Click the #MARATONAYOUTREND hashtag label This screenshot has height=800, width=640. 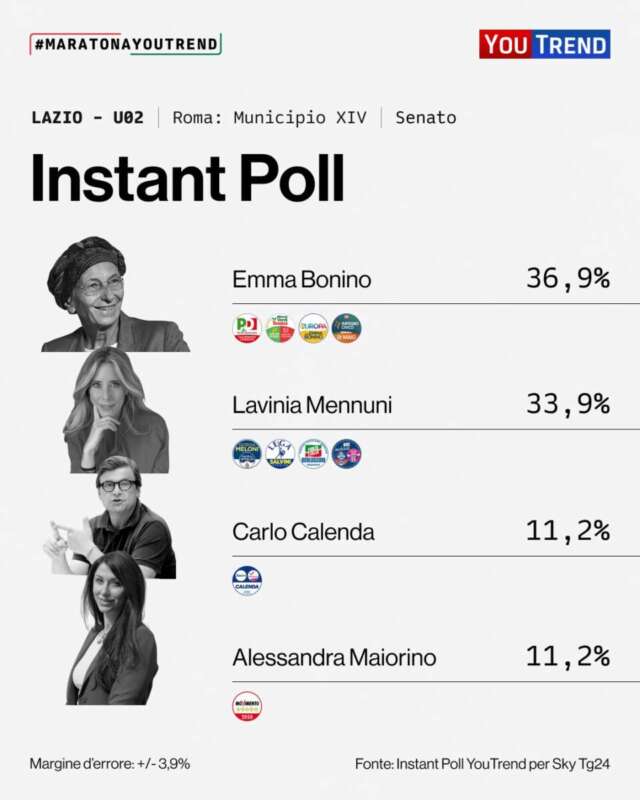tap(126, 45)
